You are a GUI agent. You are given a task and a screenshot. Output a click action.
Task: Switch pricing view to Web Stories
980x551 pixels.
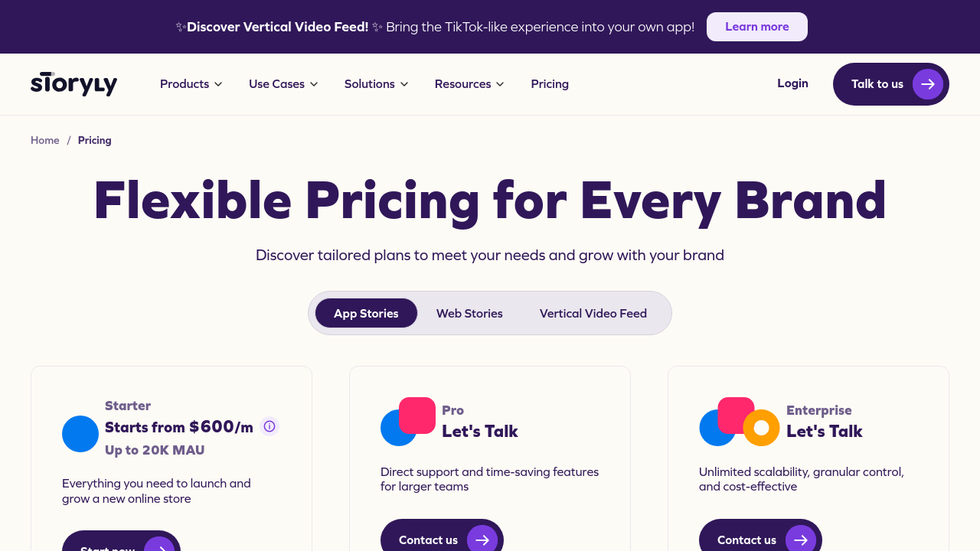coord(469,313)
